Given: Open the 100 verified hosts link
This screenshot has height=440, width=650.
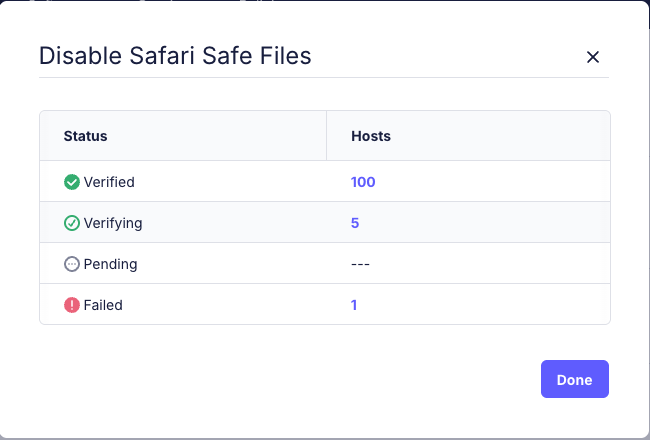Looking at the screenshot, I should [363, 182].
